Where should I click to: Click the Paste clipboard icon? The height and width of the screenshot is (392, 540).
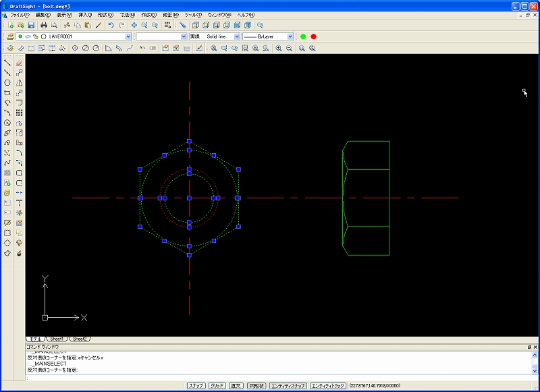click(x=88, y=25)
